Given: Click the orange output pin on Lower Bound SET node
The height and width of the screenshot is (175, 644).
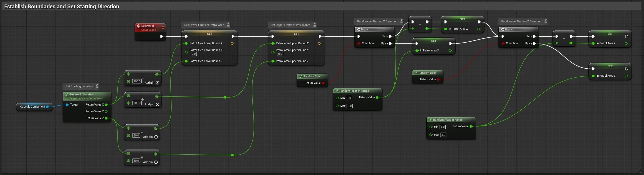Looking at the screenshot, I should [232, 43].
